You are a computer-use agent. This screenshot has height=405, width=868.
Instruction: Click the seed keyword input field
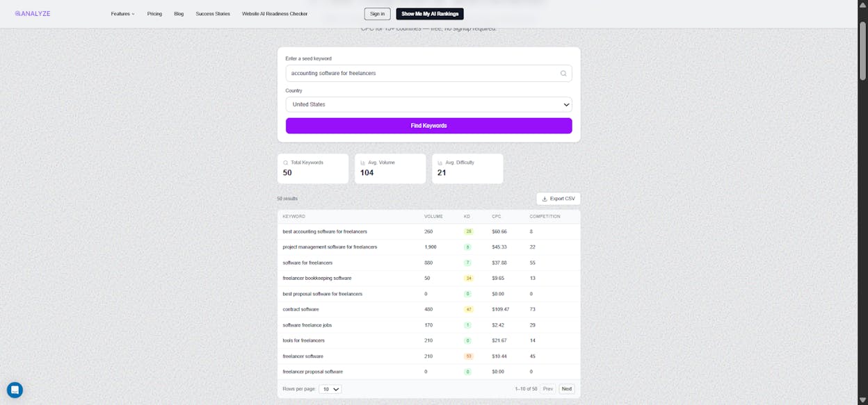(x=428, y=73)
